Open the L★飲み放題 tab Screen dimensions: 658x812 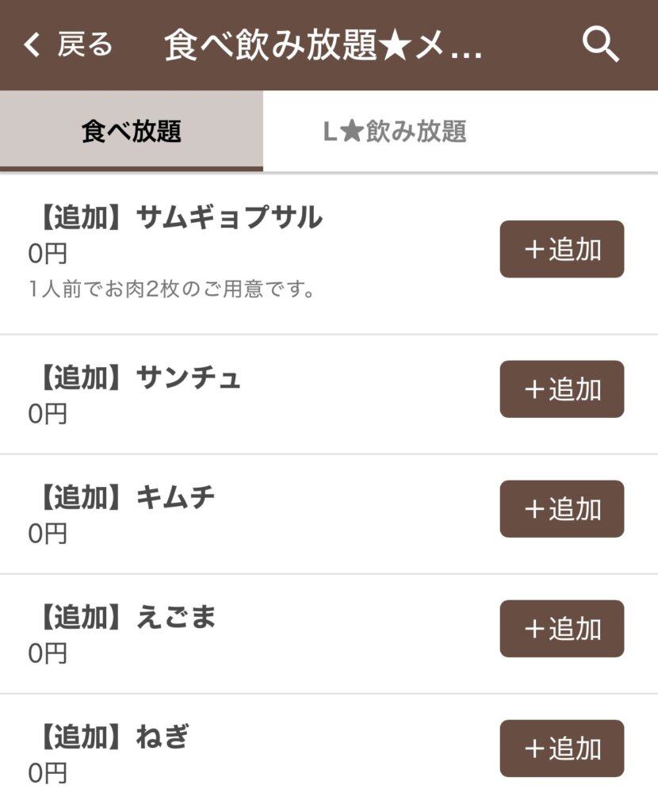pyautogui.click(x=395, y=131)
